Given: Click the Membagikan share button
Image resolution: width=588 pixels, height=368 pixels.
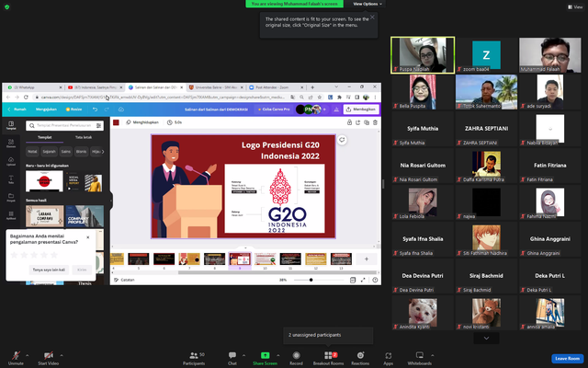Looking at the screenshot, I should (x=361, y=109).
